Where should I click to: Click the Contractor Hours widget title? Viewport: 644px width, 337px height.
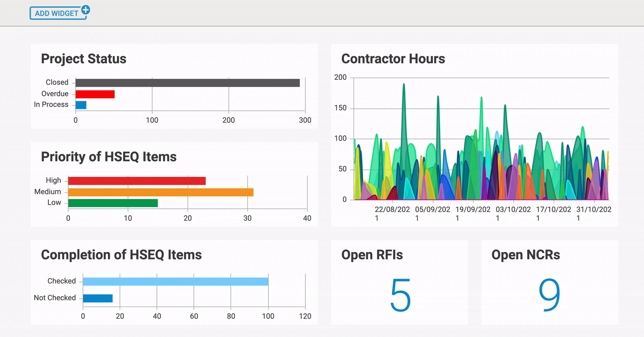(x=393, y=59)
